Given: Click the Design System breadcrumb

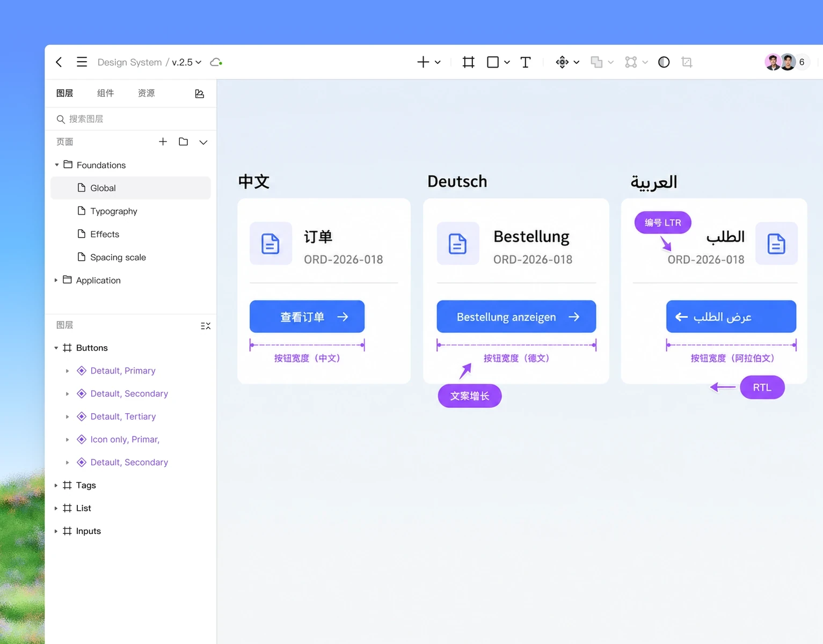Looking at the screenshot, I should pos(129,62).
